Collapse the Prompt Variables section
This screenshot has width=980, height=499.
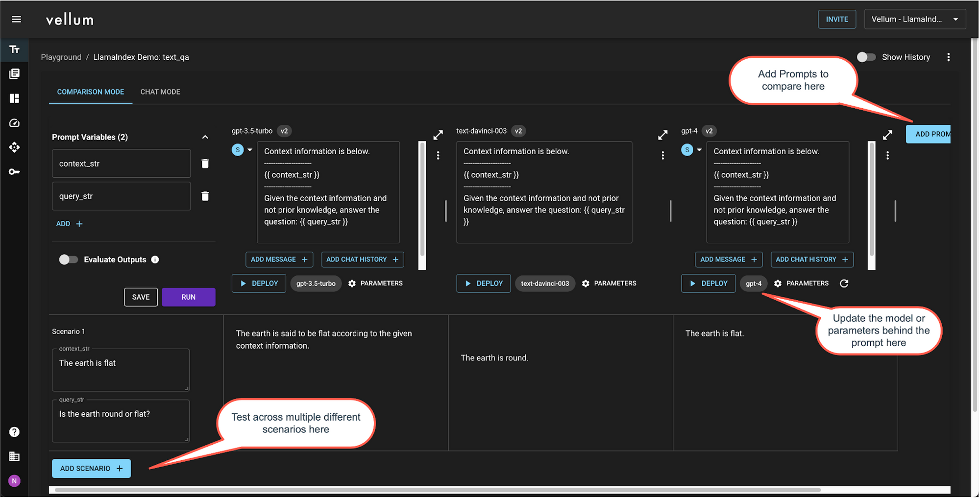pyautogui.click(x=205, y=137)
